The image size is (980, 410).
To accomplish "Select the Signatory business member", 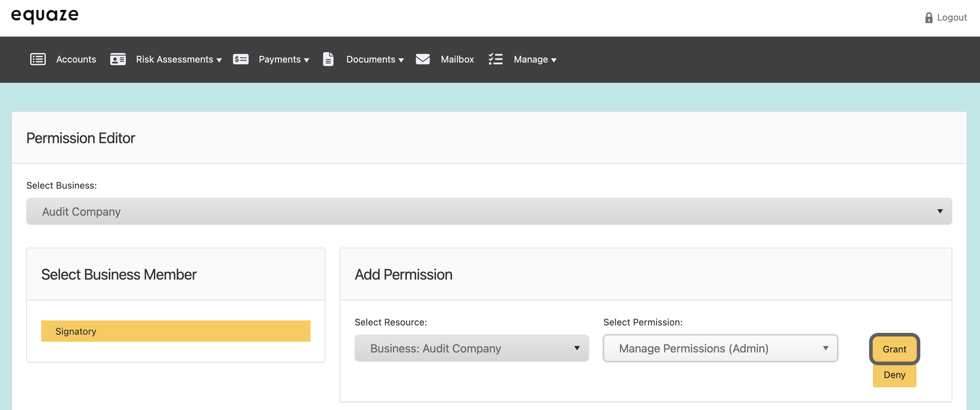I will [176, 331].
